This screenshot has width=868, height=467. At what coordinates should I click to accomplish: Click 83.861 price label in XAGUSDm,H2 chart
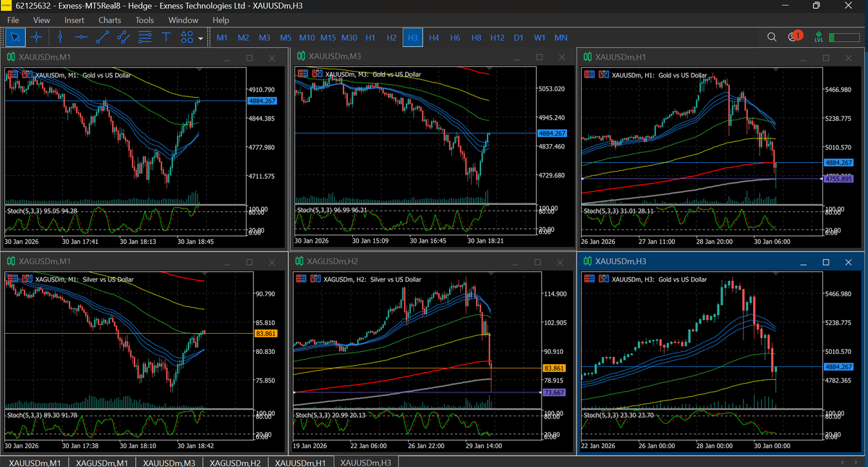pyautogui.click(x=553, y=369)
